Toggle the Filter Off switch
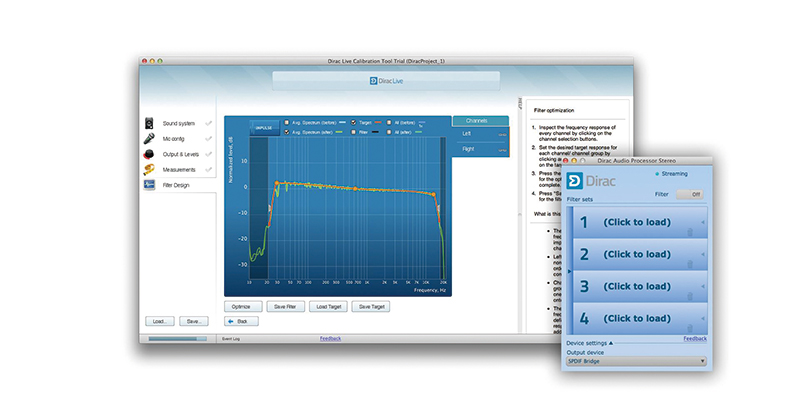 [691, 194]
